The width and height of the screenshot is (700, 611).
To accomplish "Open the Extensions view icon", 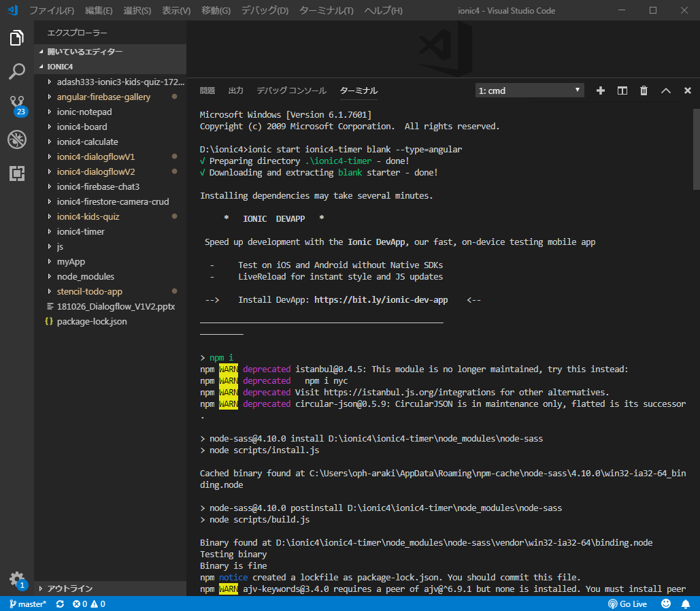I will coord(17,174).
